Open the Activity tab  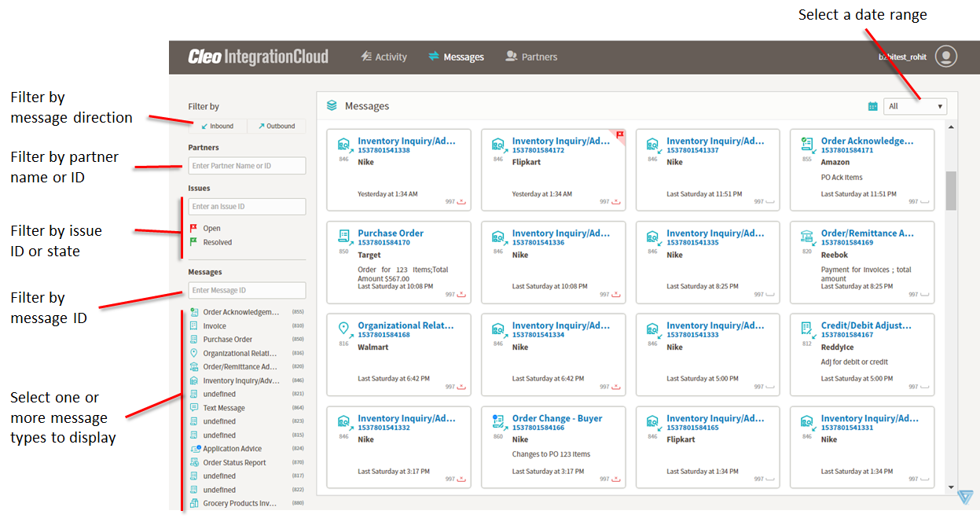pos(384,57)
